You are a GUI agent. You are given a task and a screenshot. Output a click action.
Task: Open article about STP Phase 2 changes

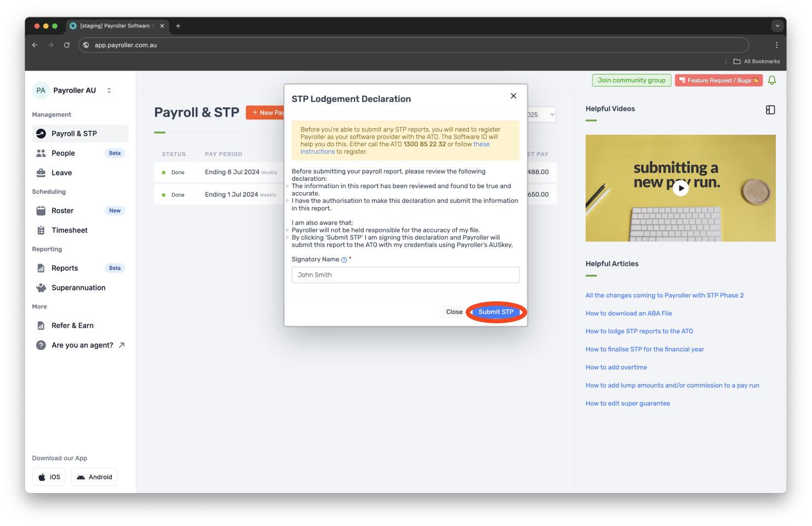665,295
